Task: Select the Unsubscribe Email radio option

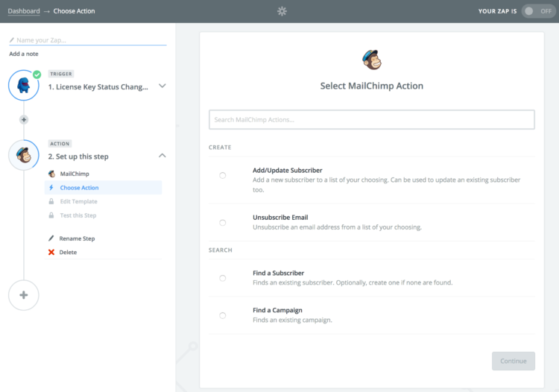Action: pos(222,223)
